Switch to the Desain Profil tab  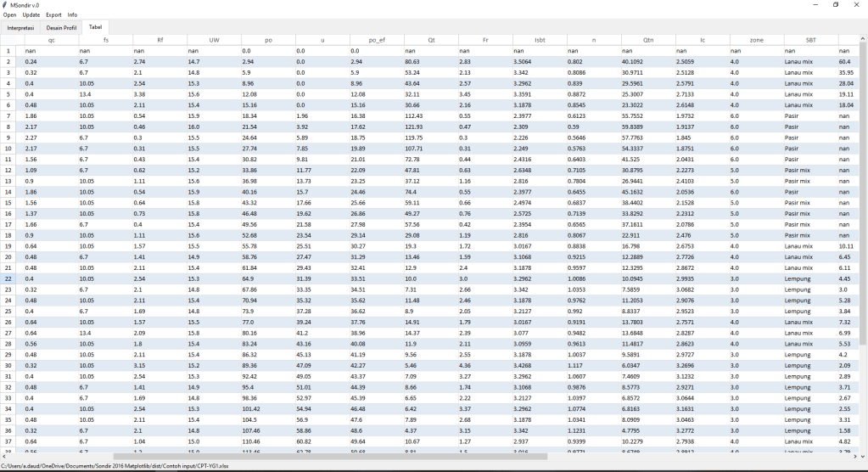click(x=61, y=28)
